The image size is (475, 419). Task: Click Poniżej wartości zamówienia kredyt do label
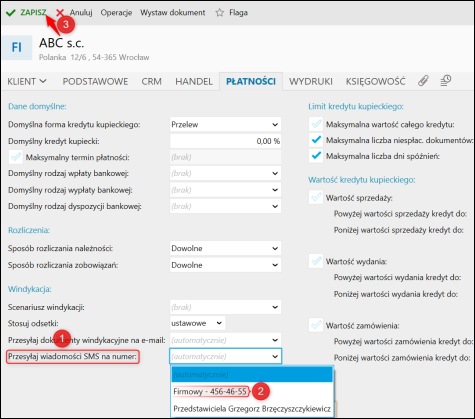point(402,358)
